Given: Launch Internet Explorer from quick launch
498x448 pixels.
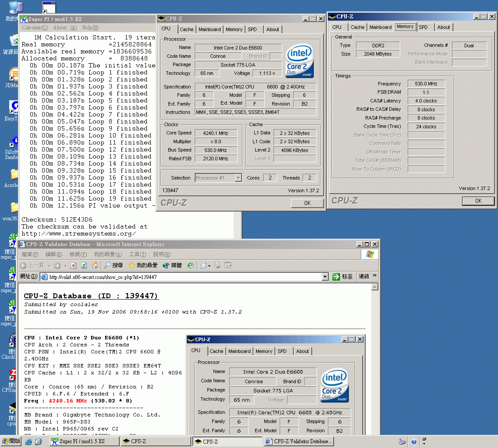Looking at the screenshot, I should coord(28,442).
